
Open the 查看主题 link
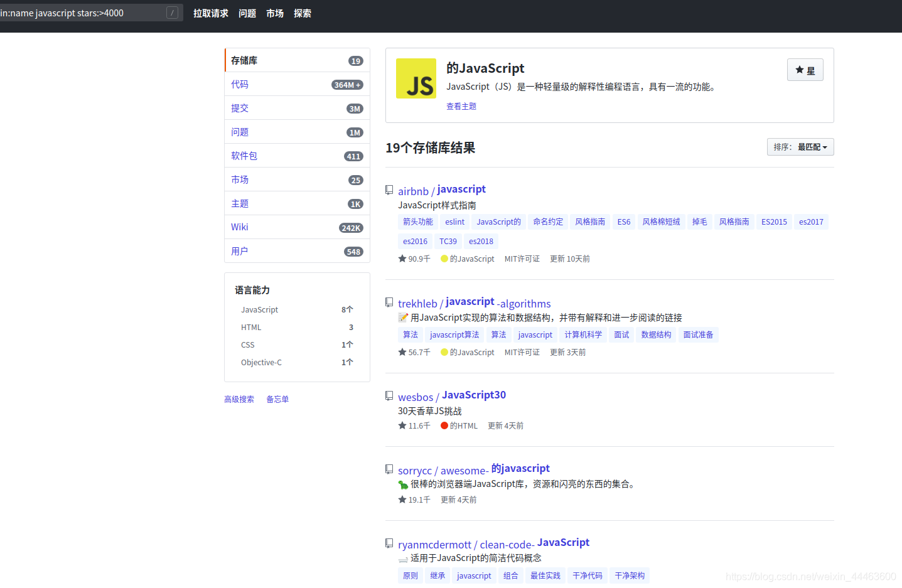tap(461, 106)
